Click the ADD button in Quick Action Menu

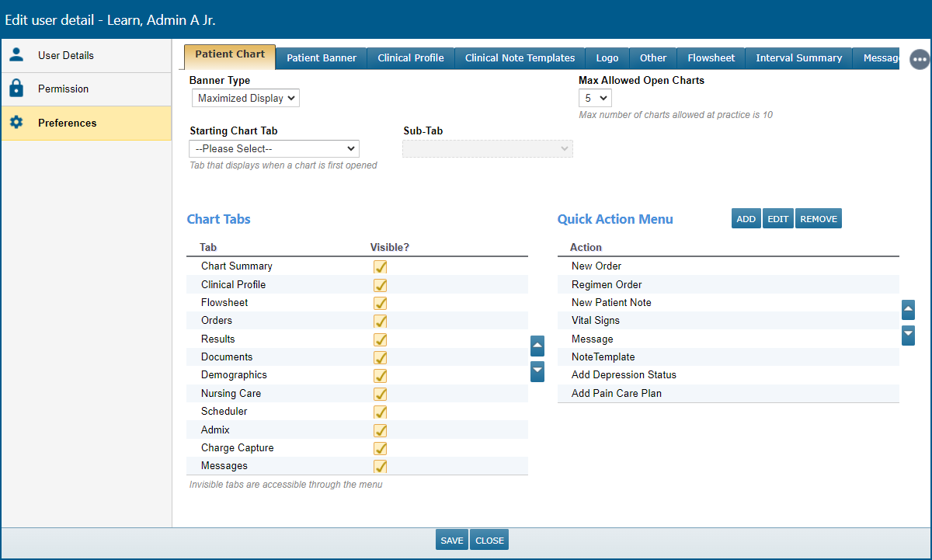pos(746,218)
